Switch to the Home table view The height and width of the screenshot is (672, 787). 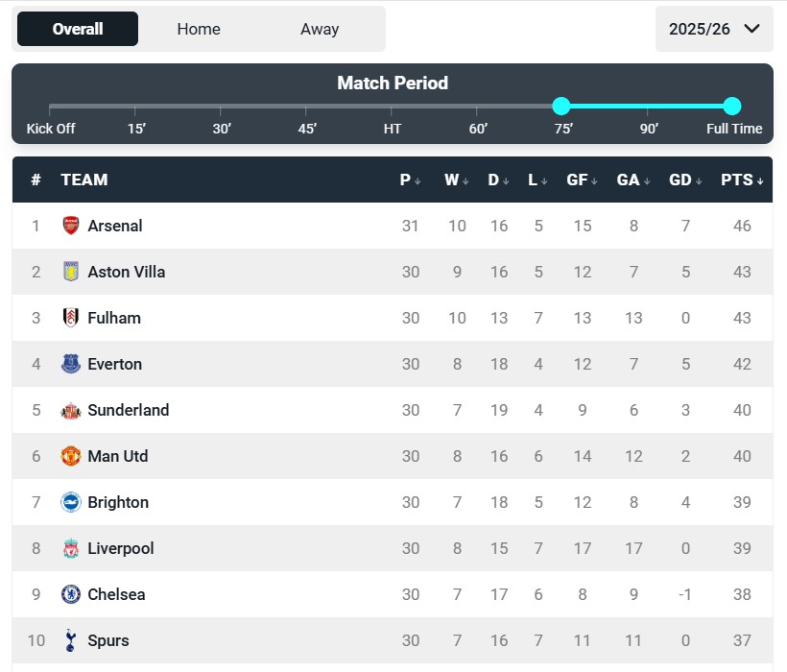pos(199,29)
